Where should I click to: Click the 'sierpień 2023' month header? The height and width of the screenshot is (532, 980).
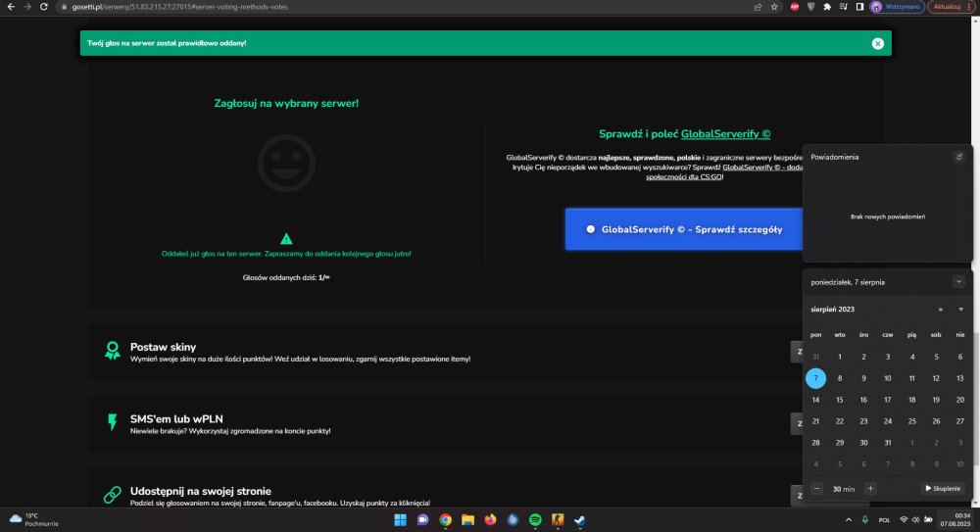pyautogui.click(x=832, y=310)
